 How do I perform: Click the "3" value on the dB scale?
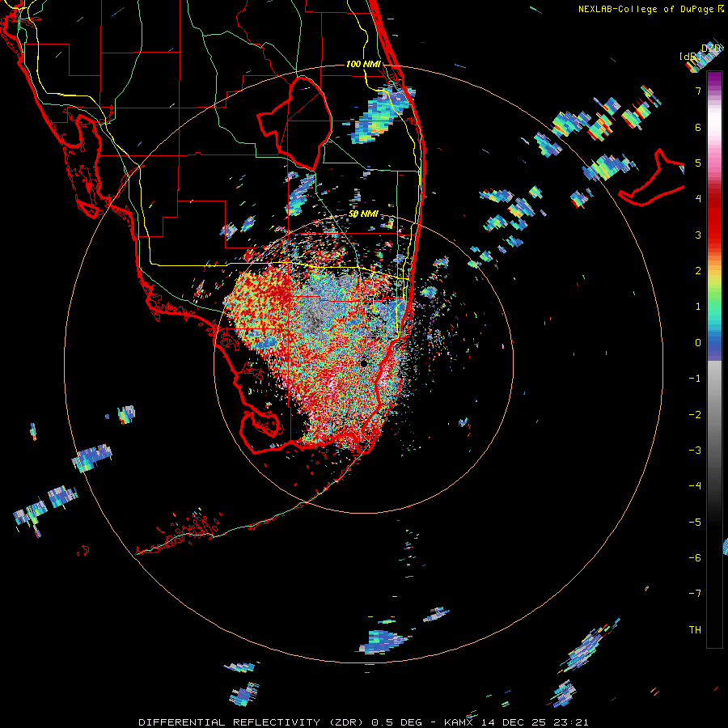click(698, 235)
